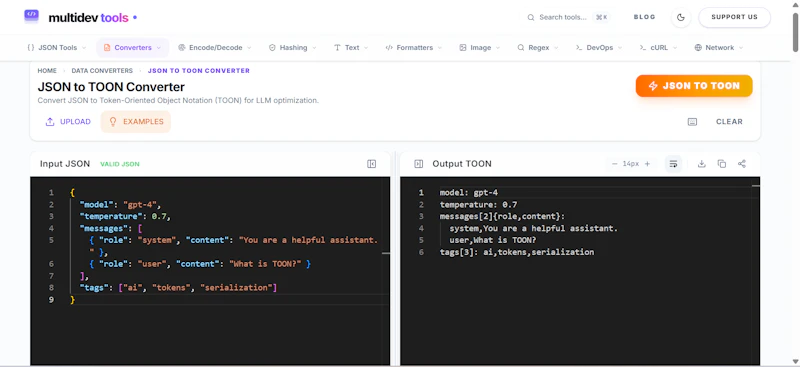Click 'model: gpt-4' line in output

pos(469,192)
